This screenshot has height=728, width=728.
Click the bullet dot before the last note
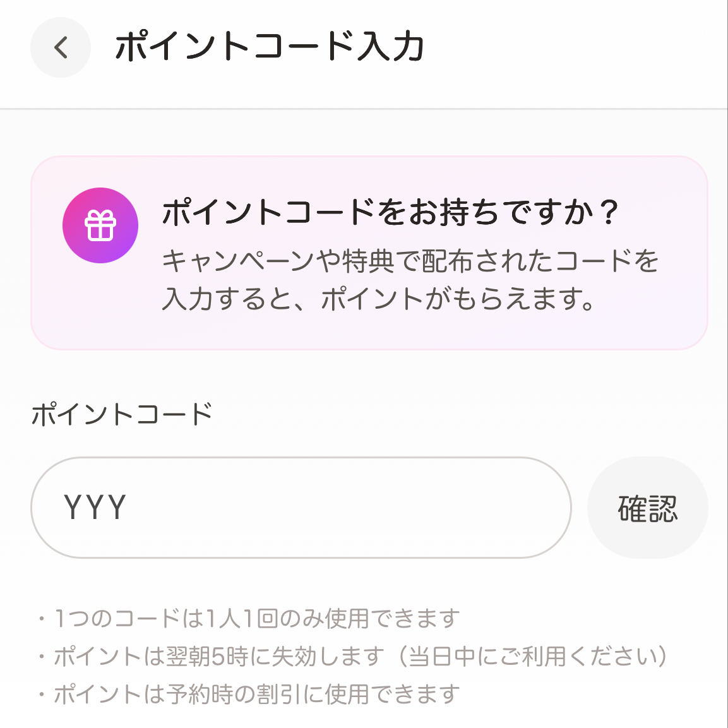coord(42,695)
